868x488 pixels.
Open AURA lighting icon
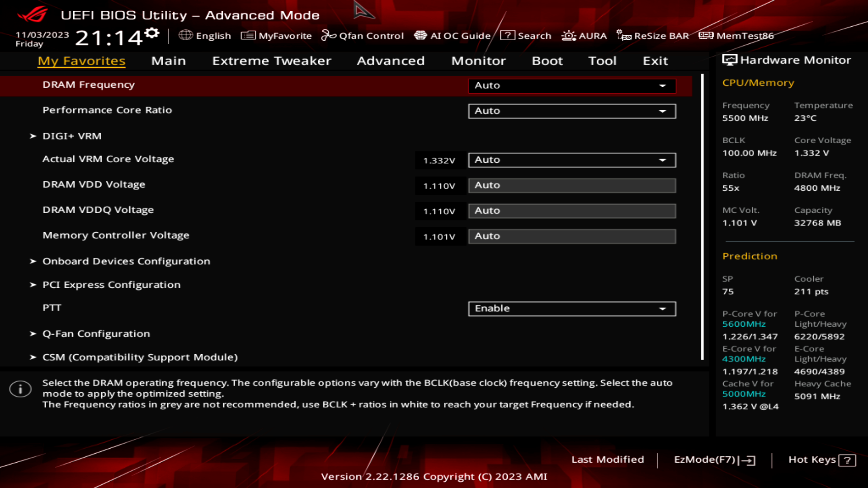[x=569, y=36]
